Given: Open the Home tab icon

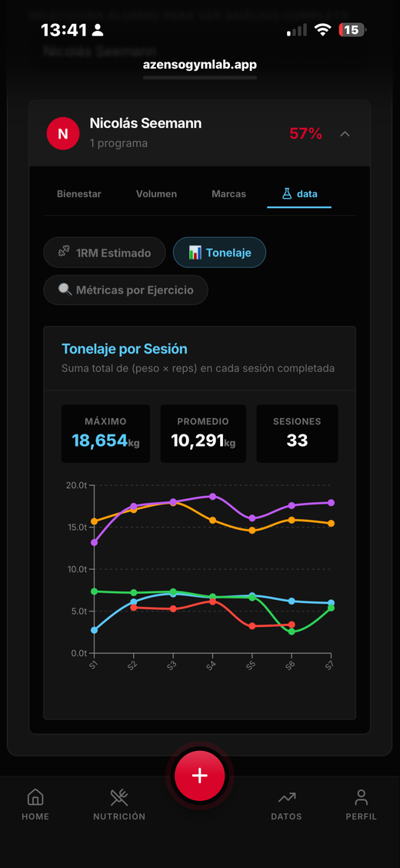Looking at the screenshot, I should [35, 797].
